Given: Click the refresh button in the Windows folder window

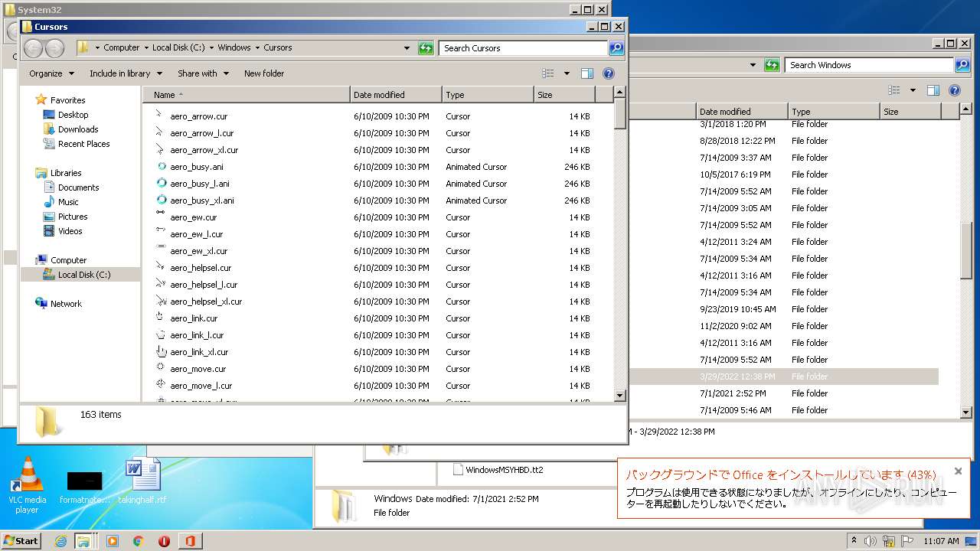Looking at the screenshot, I should point(773,65).
